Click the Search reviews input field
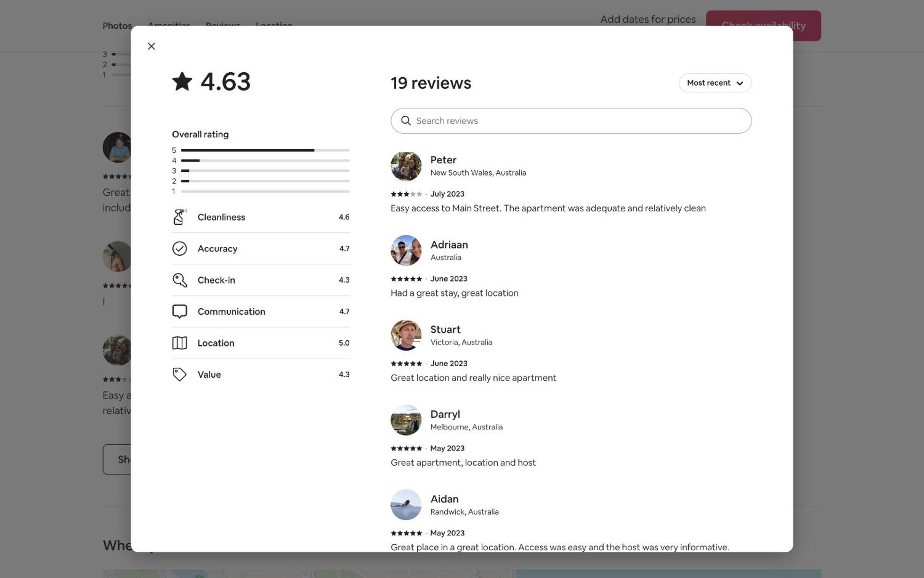This screenshot has width=924, height=578. point(571,121)
